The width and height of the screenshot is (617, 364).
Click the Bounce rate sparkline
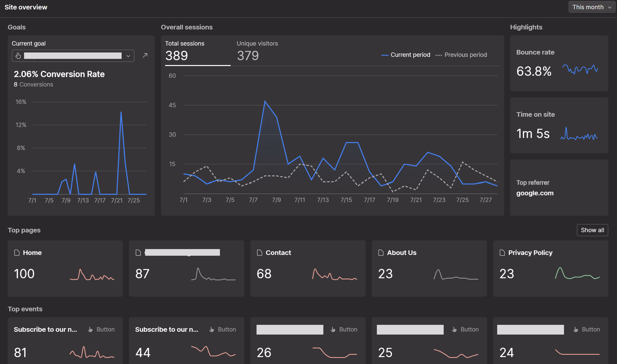pos(580,69)
